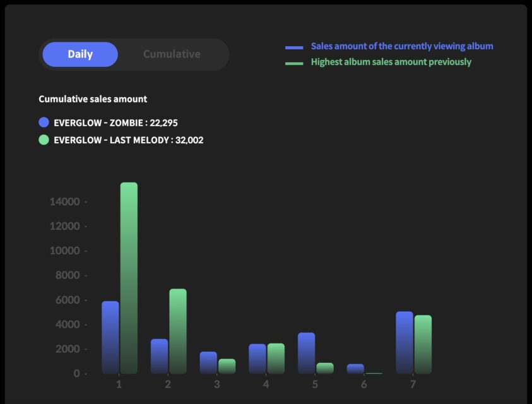Keep the Daily view selected
Image resolution: width=532 pixels, height=404 pixels.
[x=80, y=54]
